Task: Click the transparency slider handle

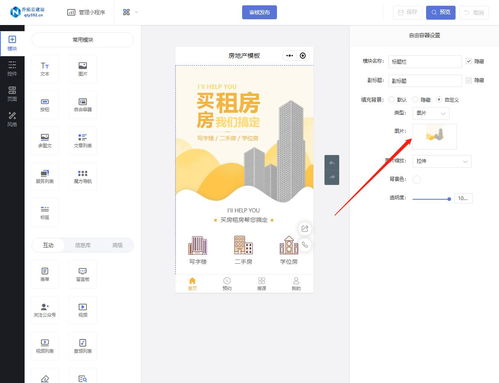Action: (449, 199)
